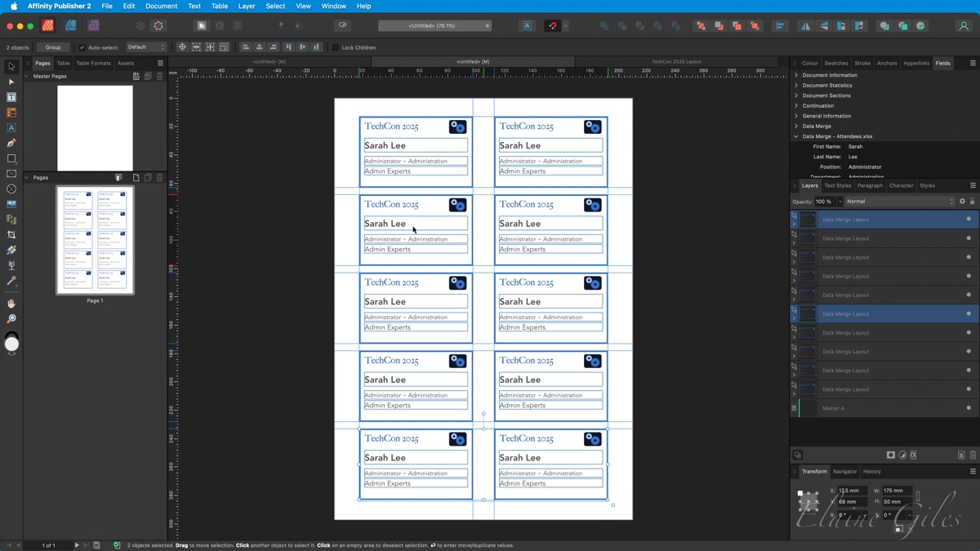This screenshot has height=551, width=980.
Task: Select the Rectangle shape tool
Action: pyautogui.click(x=11, y=158)
